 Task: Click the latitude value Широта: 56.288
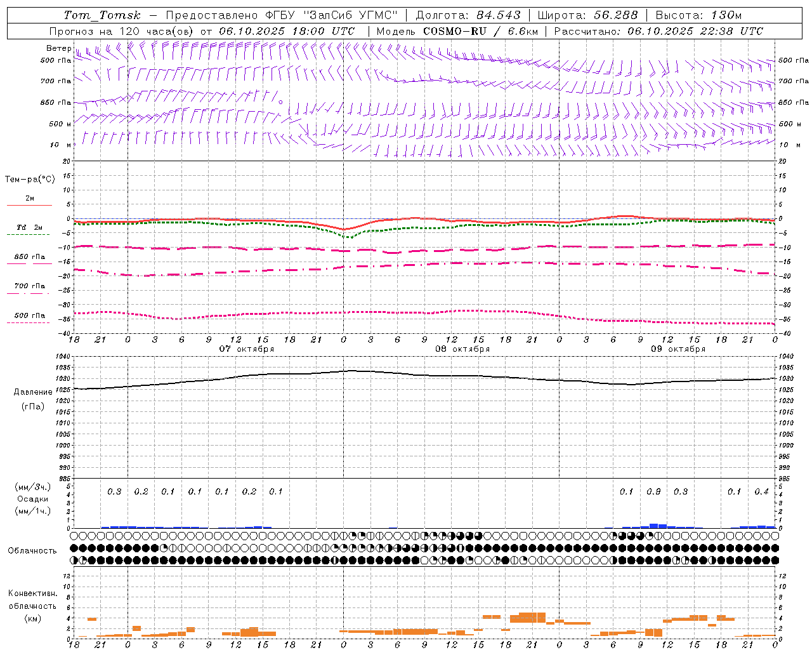click(x=587, y=15)
